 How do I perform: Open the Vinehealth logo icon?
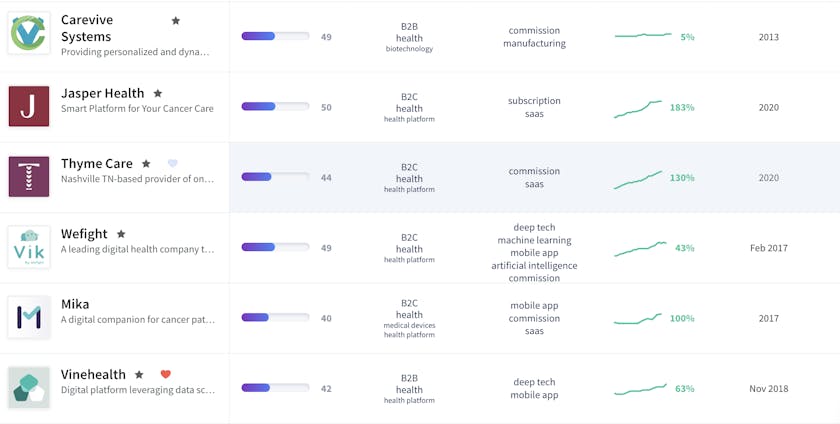click(x=28, y=387)
